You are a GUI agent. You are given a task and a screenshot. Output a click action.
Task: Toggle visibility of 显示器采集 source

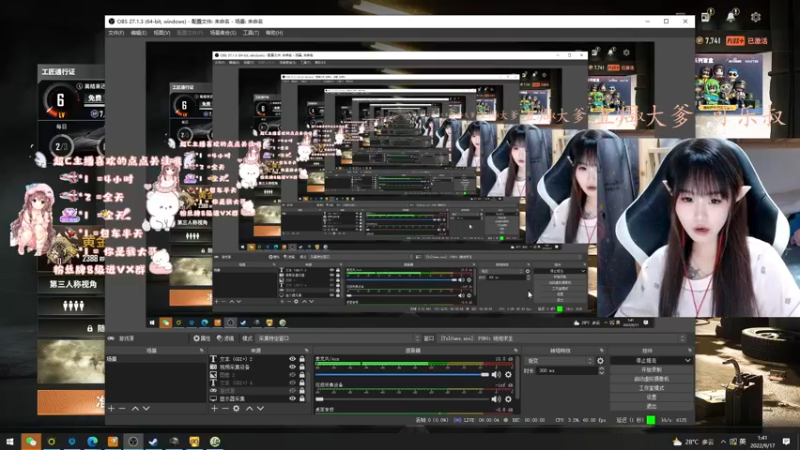coord(292,398)
